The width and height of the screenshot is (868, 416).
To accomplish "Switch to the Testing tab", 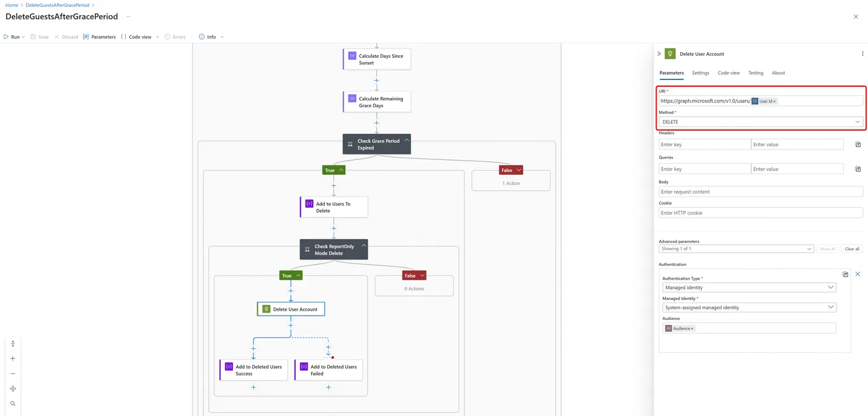I will (x=756, y=73).
